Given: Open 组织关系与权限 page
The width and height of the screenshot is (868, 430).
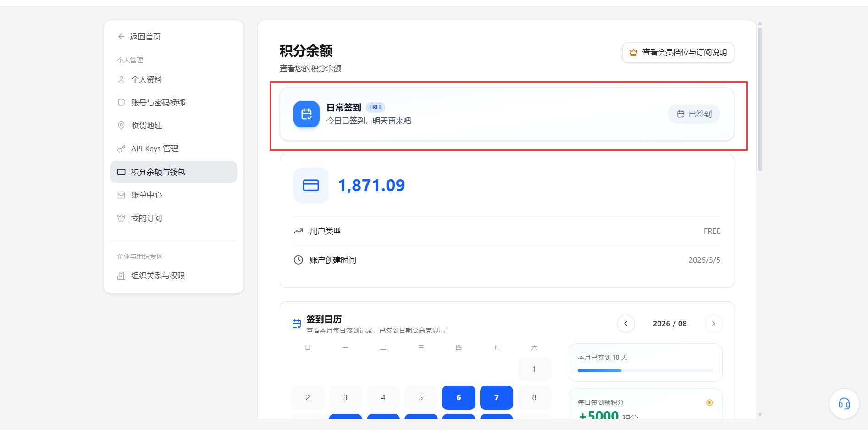Looking at the screenshot, I should coord(173,276).
